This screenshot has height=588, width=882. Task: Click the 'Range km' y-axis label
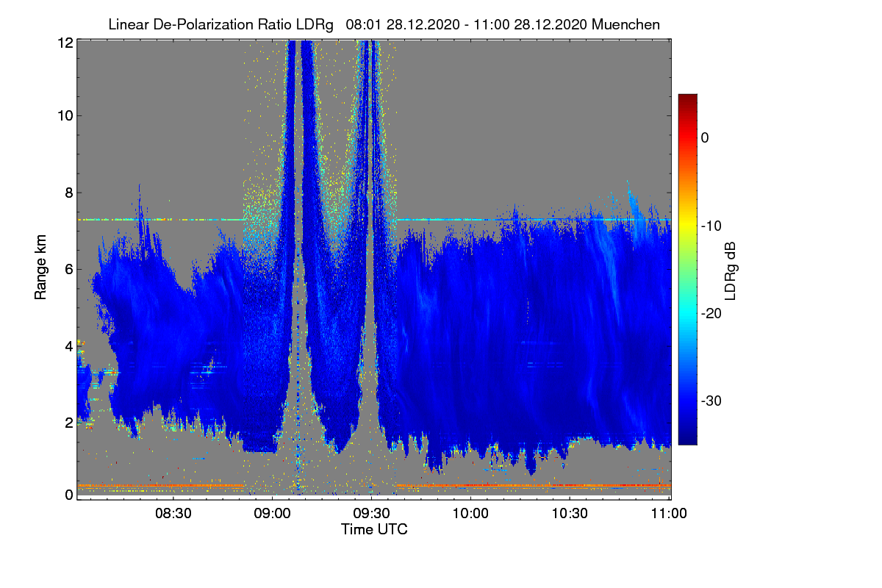pyautogui.click(x=41, y=268)
